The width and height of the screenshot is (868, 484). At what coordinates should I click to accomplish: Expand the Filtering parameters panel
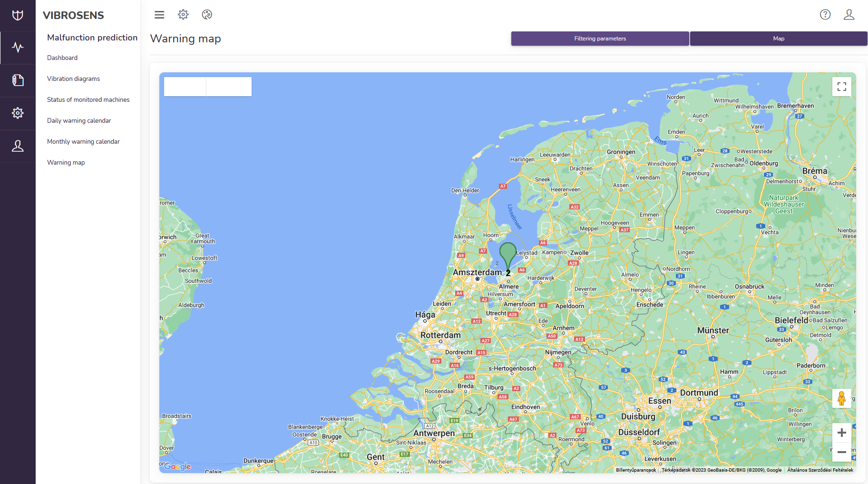pos(600,39)
